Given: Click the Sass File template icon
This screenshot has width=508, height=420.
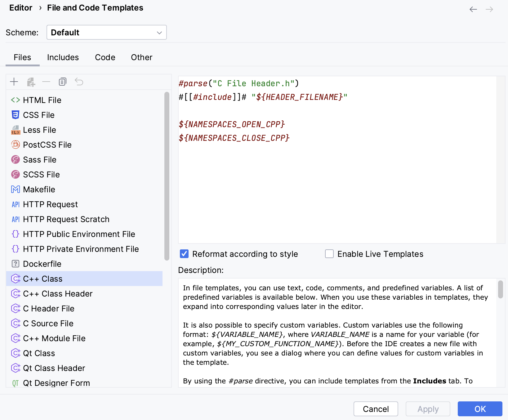Looking at the screenshot, I should pos(15,159).
